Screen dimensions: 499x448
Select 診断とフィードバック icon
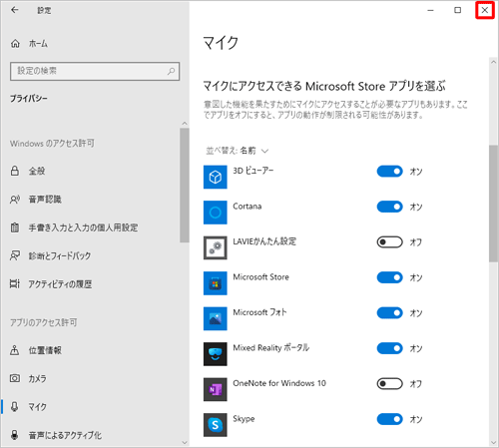pyautogui.click(x=15, y=255)
